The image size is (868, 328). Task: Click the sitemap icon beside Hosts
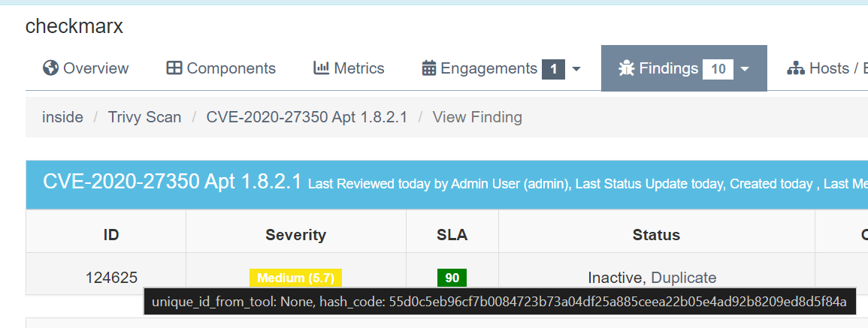tap(796, 68)
